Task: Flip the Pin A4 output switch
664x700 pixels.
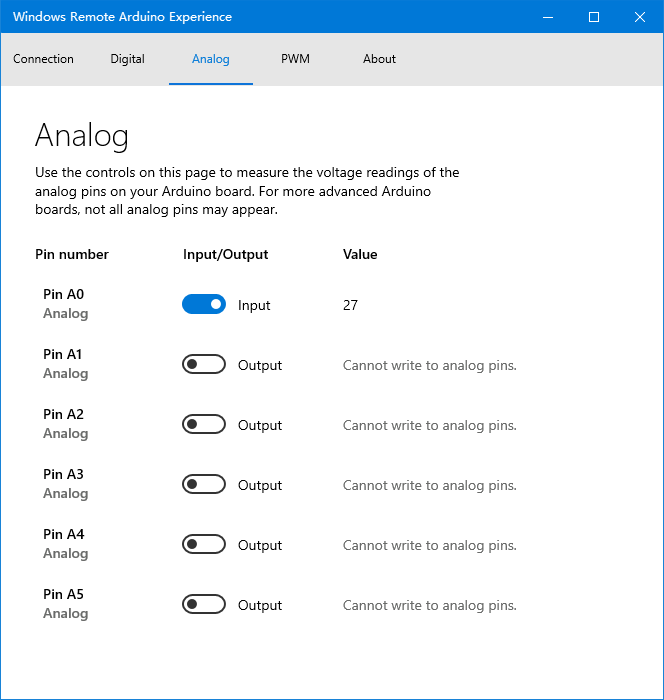Action: (204, 544)
